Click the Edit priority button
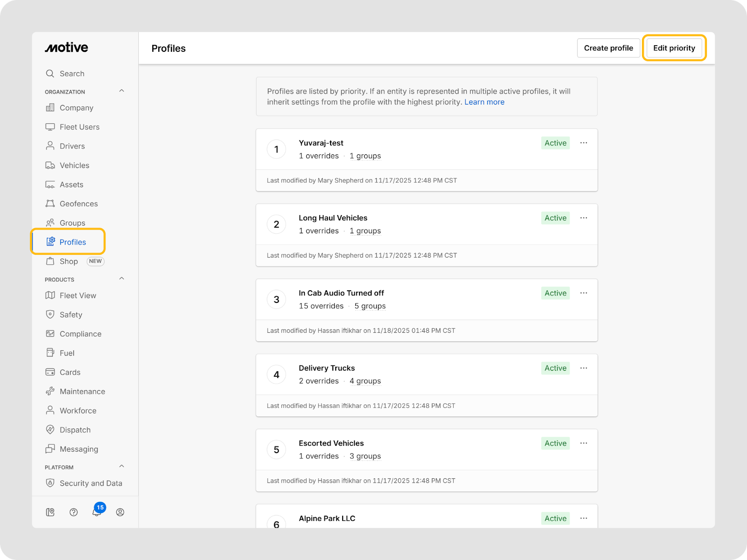The image size is (747, 560). click(x=674, y=48)
